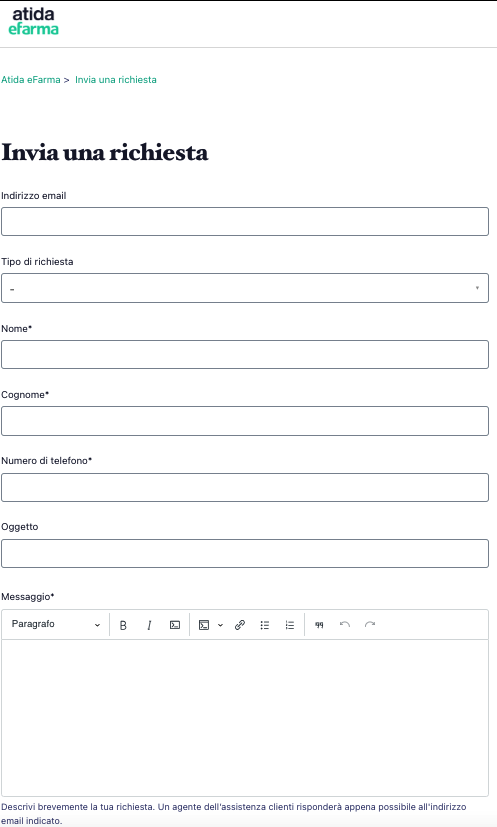Insert inline code in message editor
Screen dimensions: 497x827
point(175,625)
